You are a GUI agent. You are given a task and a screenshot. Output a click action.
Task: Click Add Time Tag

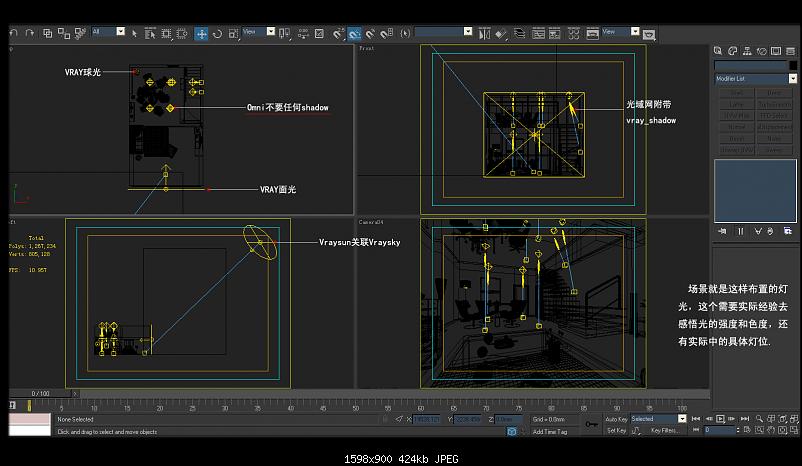coord(551,431)
